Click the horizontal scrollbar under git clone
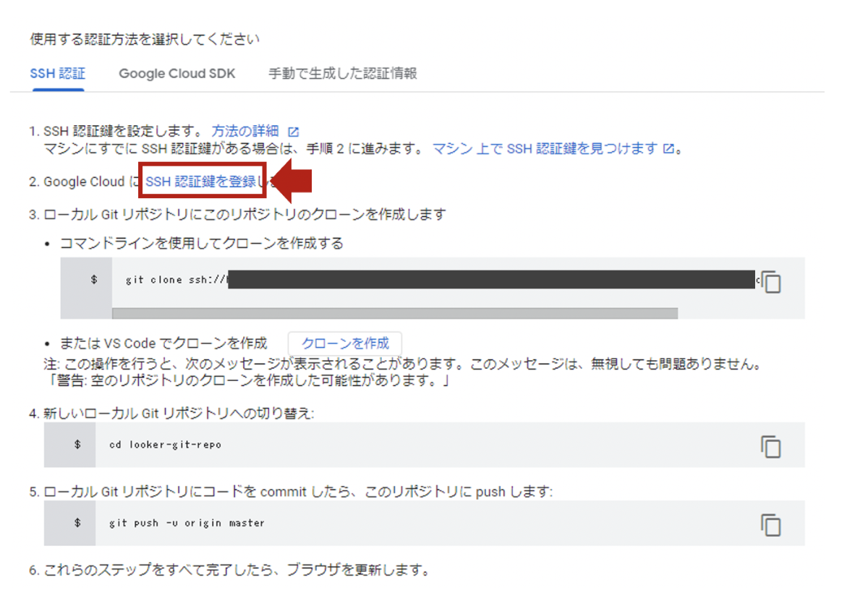The width and height of the screenshot is (868, 611). (395, 313)
